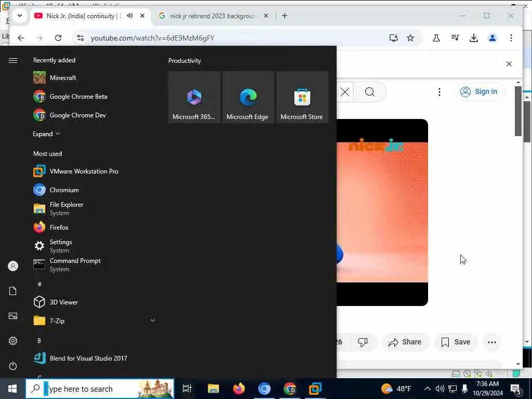The image size is (532, 399).
Task: Open the media controls button
Action: [x=455, y=38]
